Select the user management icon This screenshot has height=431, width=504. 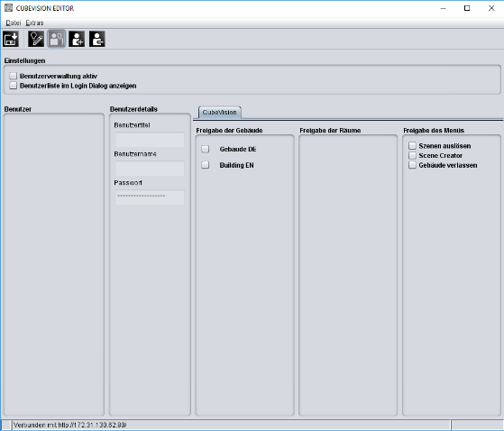pos(57,39)
